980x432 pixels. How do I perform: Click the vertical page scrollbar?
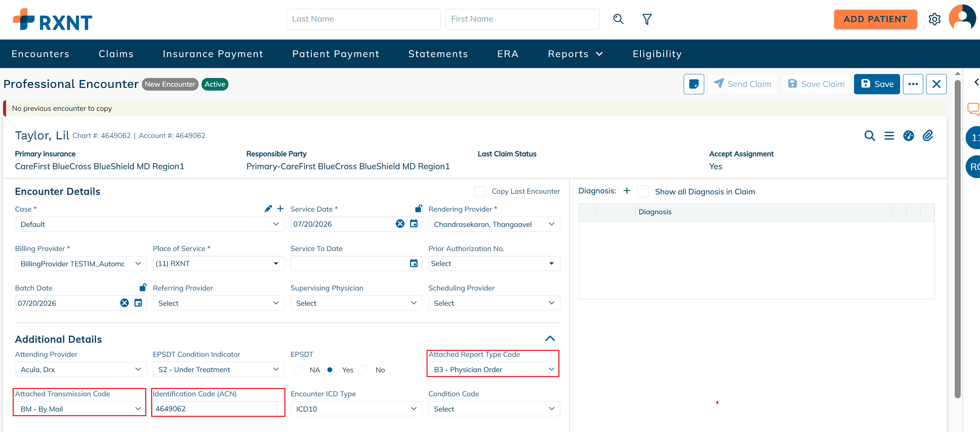pyautogui.click(x=957, y=238)
